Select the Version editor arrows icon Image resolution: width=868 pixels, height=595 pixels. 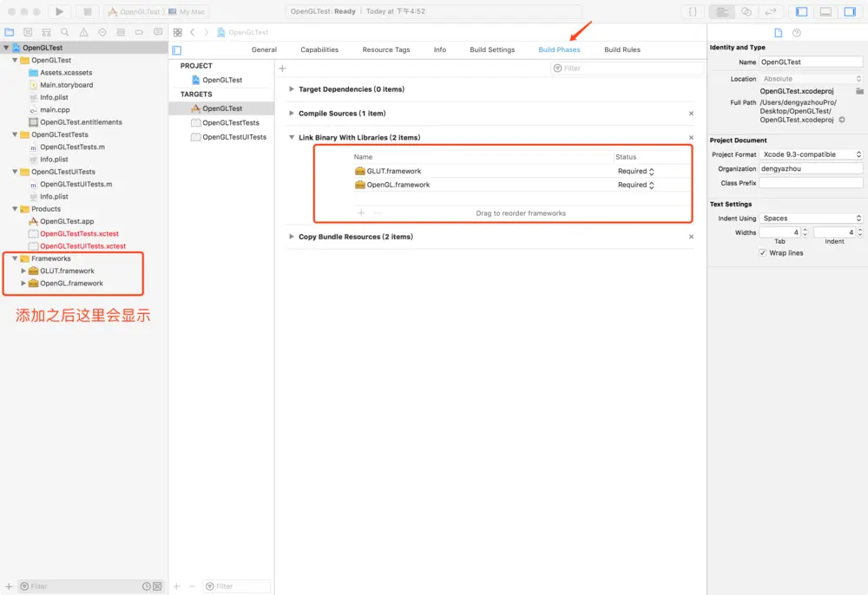(771, 11)
